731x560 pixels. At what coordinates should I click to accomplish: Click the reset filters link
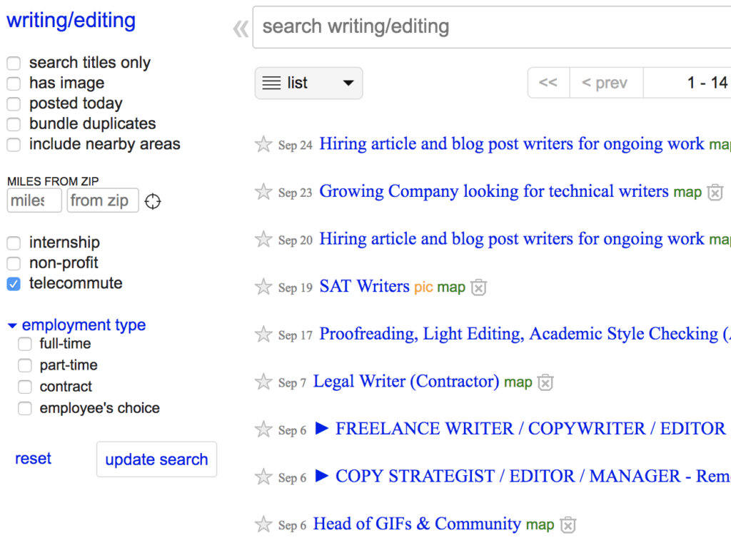pyautogui.click(x=33, y=459)
